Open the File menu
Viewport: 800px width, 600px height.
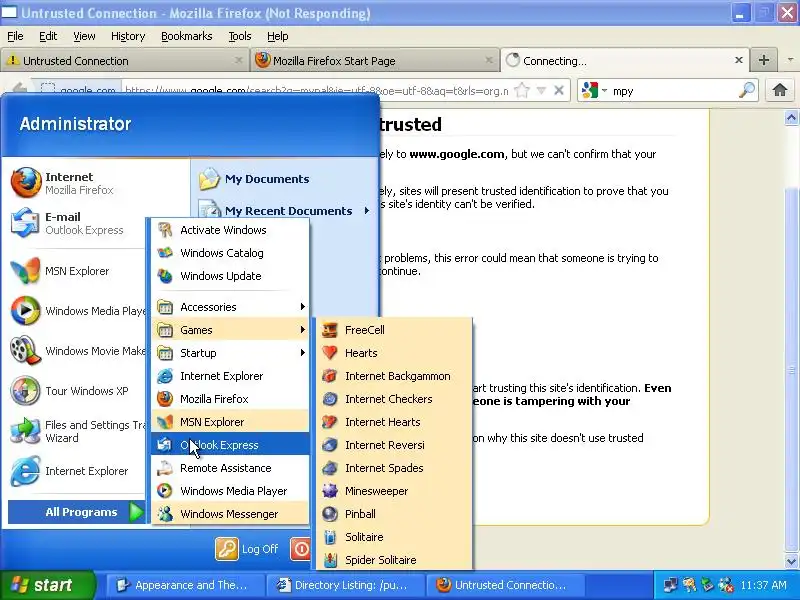pyautogui.click(x=15, y=36)
